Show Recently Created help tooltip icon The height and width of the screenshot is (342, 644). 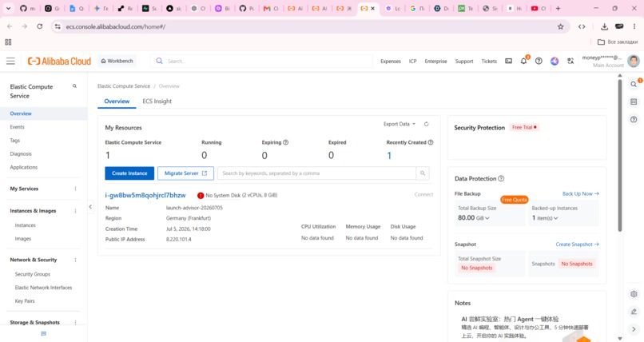click(x=431, y=142)
